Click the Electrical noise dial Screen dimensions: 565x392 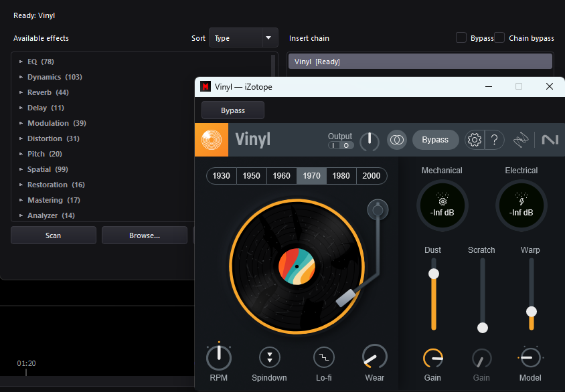[521, 205]
